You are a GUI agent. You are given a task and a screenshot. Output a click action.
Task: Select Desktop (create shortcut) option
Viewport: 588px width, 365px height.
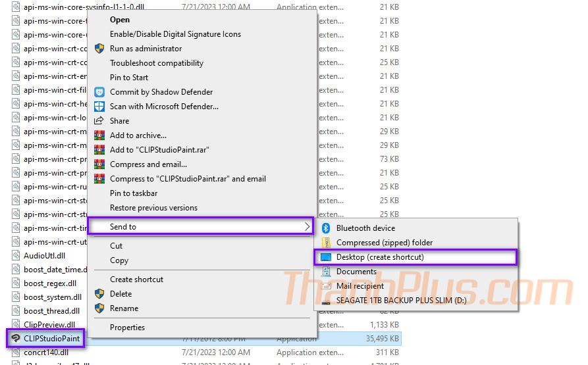[x=380, y=257]
